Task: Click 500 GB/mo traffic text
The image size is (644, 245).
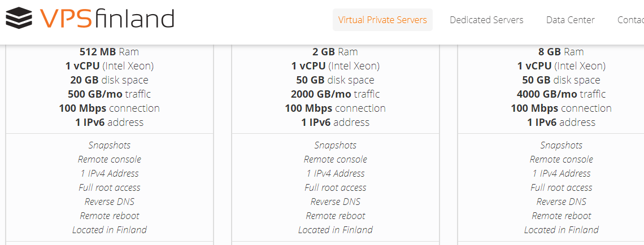Action: point(109,94)
